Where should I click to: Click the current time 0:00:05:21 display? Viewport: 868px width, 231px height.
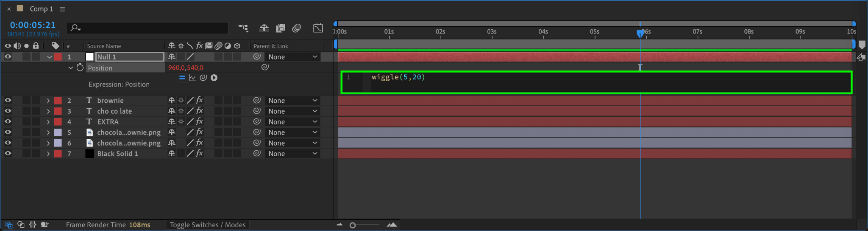click(33, 25)
